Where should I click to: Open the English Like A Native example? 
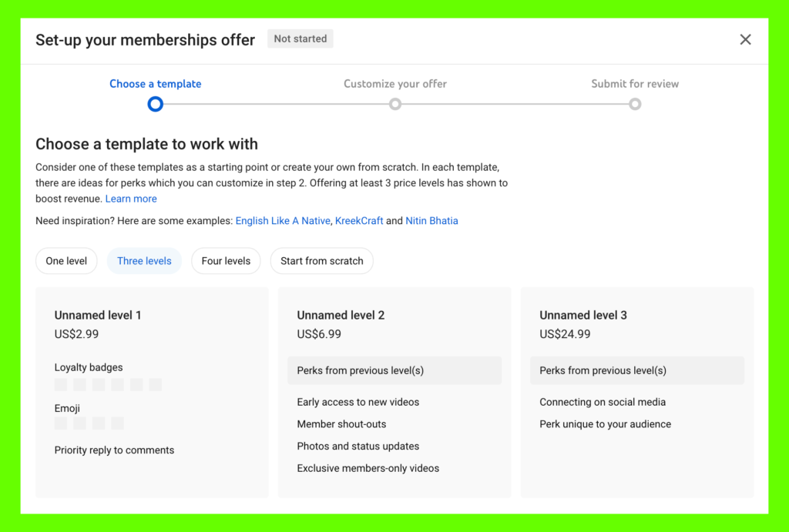pyautogui.click(x=284, y=221)
